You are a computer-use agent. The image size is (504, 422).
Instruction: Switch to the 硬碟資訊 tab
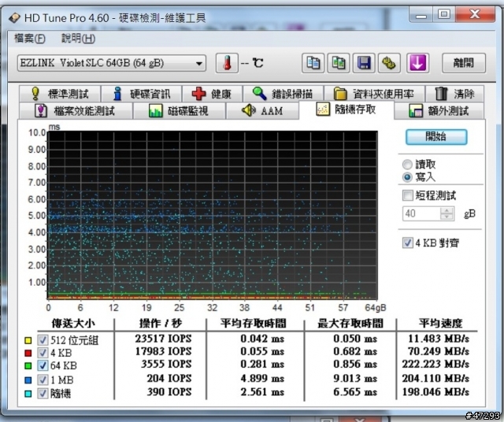coord(142,94)
